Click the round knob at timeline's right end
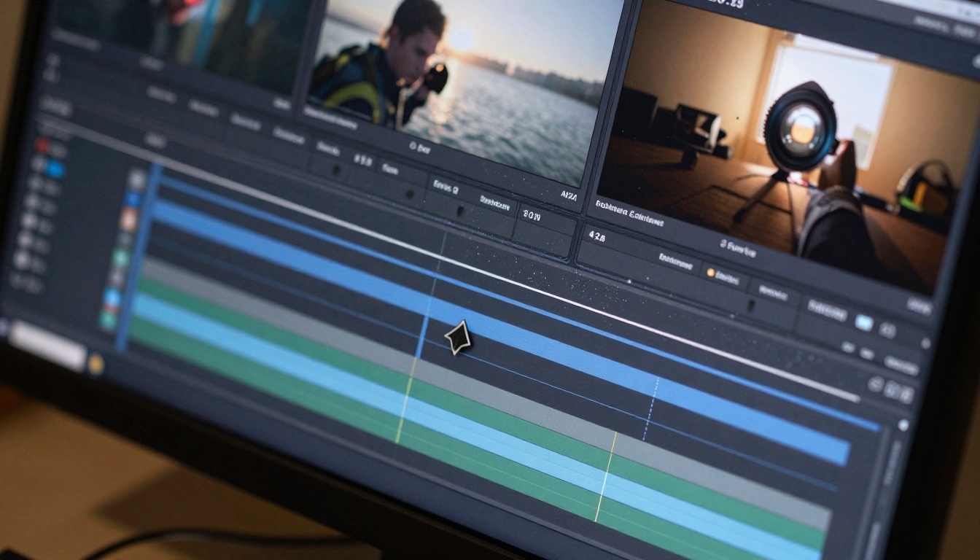The image size is (980, 560). point(904,424)
